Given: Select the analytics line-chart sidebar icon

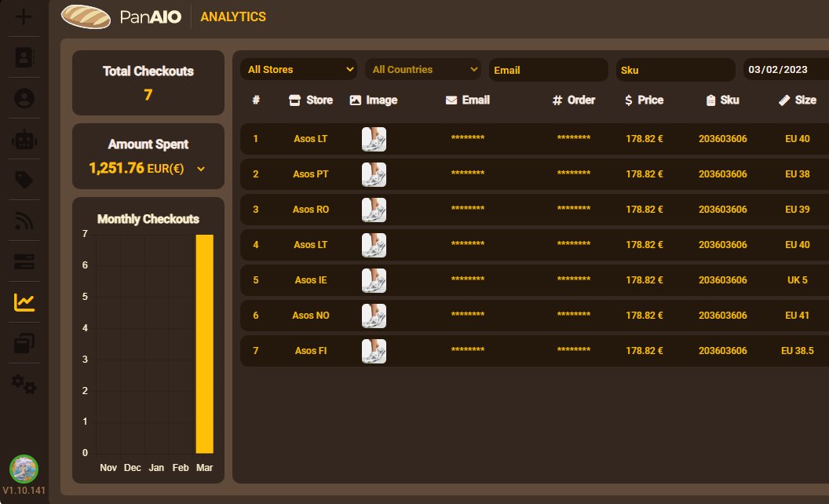Looking at the screenshot, I should click(x=24, y=302).
